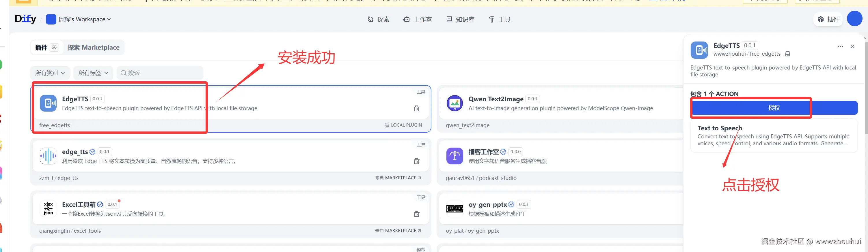Screen dimensions: 868x252
Task: Open the Text to Speech action card
Action: [774, 136]
